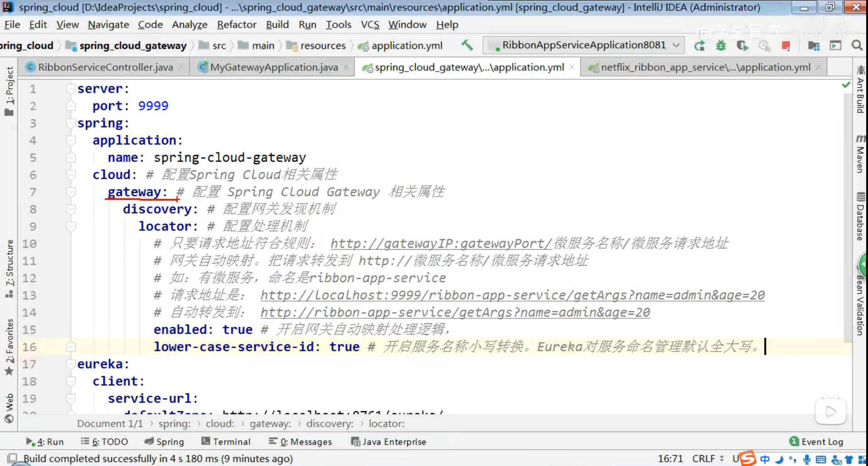
Task: Toggle the Messages tool window
Action: (300, 442)
